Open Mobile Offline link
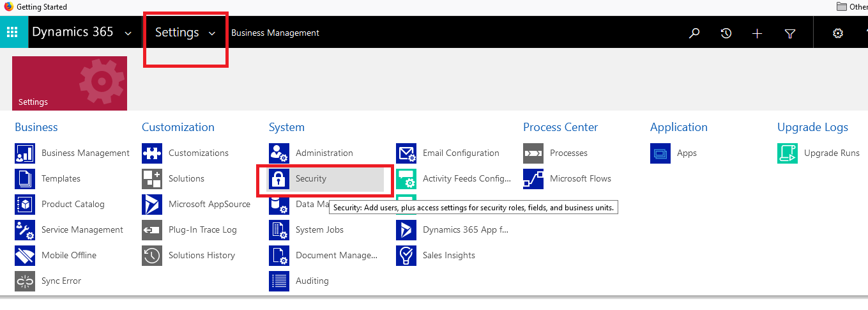Viewport: 868px width, 310px height. [x=69, y=256]
